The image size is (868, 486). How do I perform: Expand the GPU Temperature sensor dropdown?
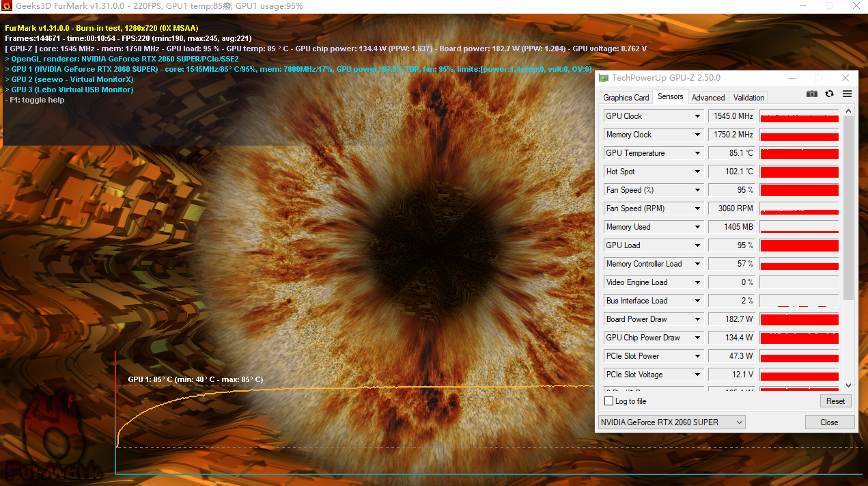(x=697, y=153)
